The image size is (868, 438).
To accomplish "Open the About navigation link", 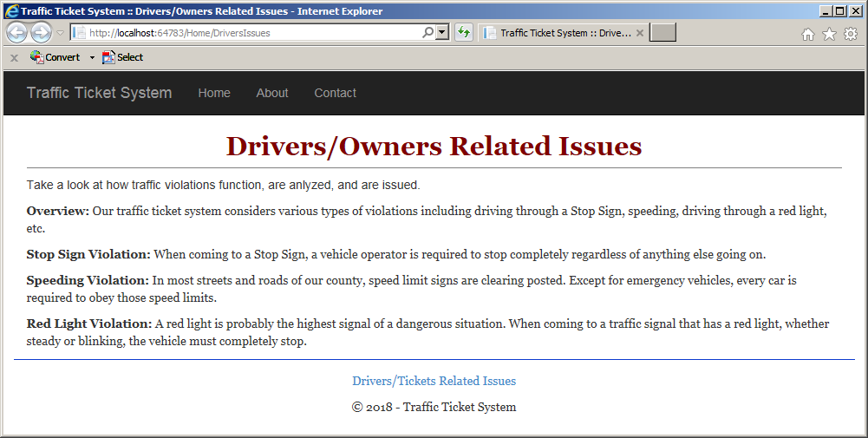I will (x=272, y=93).
